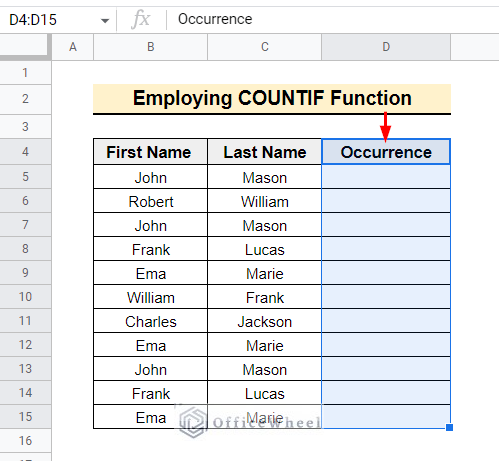Click Mason in row 7
The image size is (499, 461).
(x=264, y=225)
